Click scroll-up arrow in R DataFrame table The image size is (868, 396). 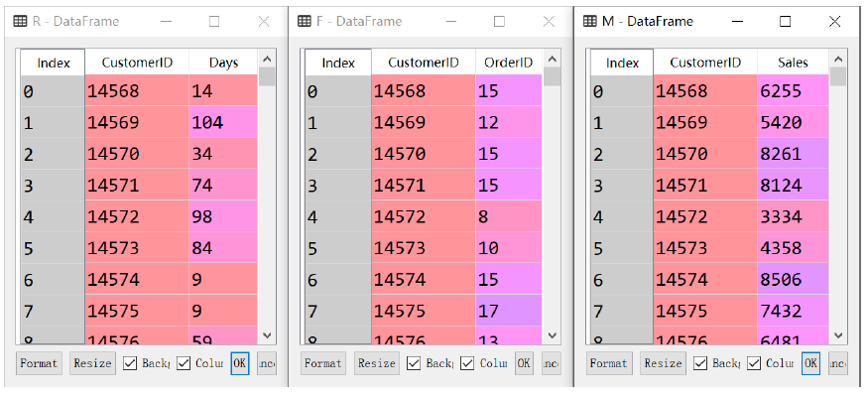(x=267, y=60)
